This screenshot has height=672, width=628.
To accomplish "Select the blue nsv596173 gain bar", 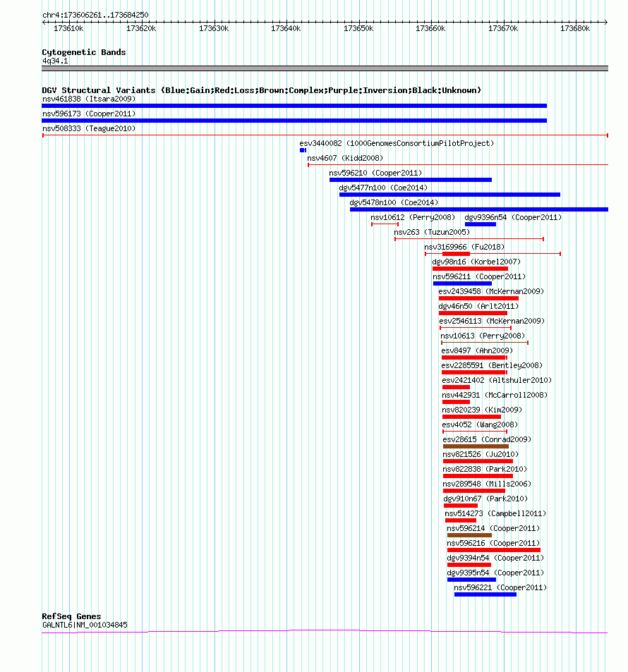I will (x=294, y=121).
